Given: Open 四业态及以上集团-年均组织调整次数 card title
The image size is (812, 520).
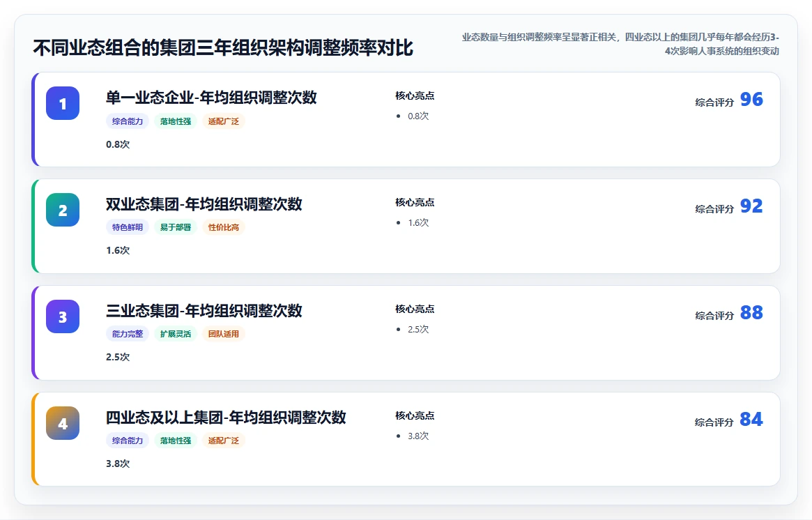Looking at the screenshot, I should [x=226, y=418].
